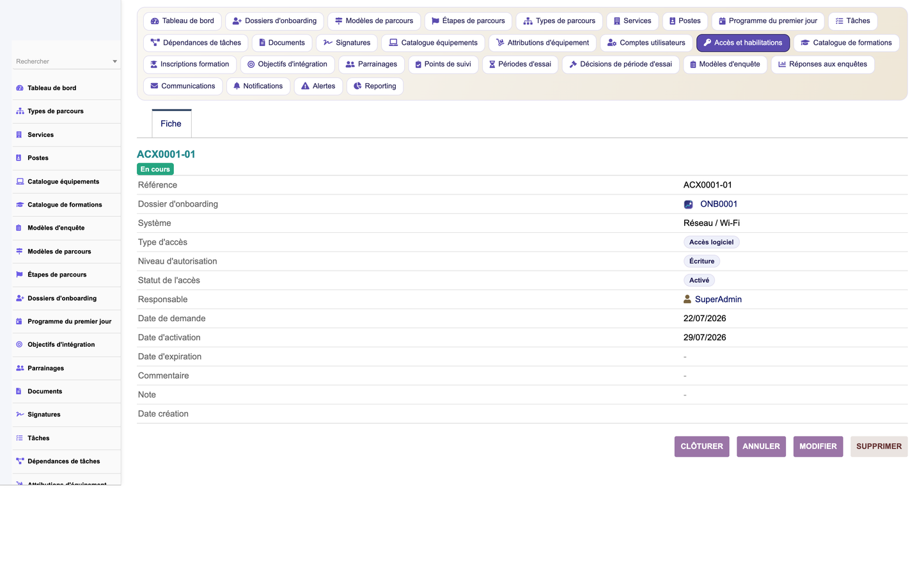Open Signatures top navigation pill

pyautogui.click(x=347, y=43)
